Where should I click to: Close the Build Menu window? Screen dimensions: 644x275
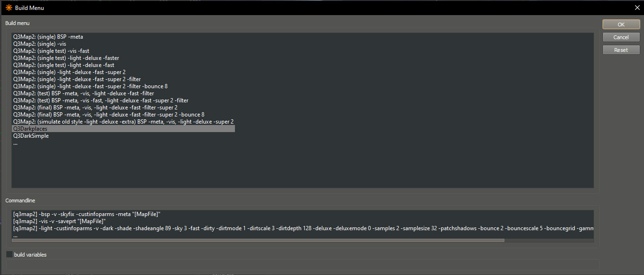pos(637,7)
